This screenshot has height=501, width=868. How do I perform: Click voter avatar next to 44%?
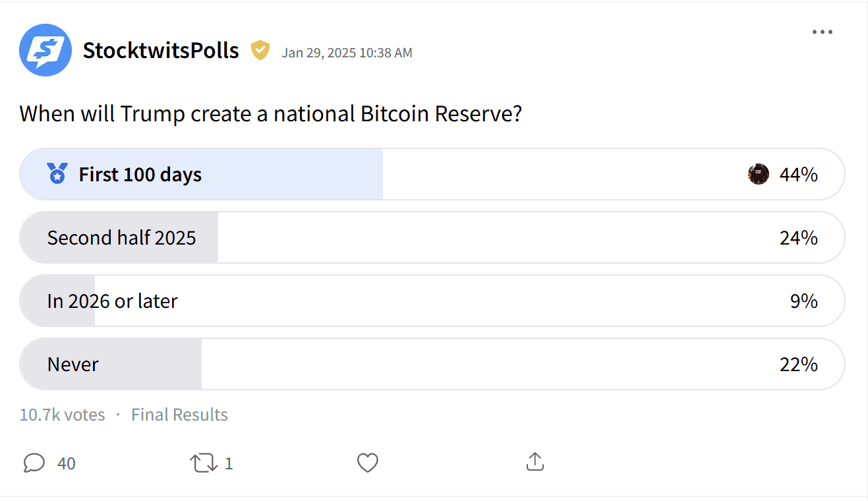(759, 174)
